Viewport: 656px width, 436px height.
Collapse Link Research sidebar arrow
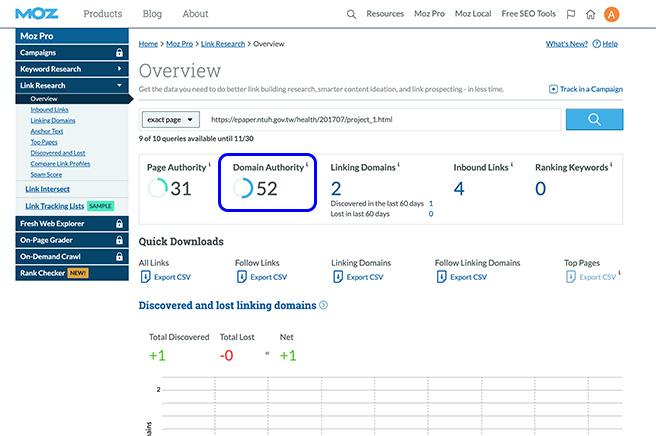coord(119,85)
